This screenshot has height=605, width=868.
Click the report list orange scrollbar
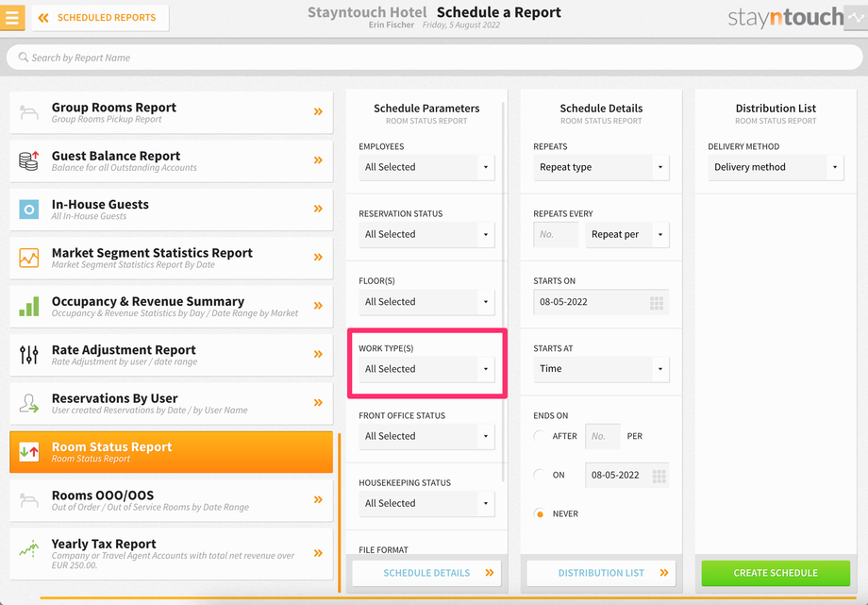point(340,513)
